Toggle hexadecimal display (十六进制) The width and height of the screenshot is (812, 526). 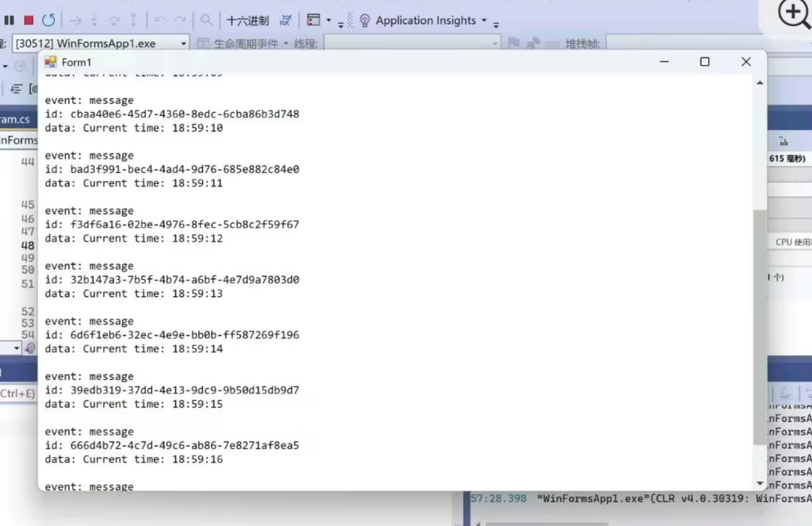[x=247, y=20]
